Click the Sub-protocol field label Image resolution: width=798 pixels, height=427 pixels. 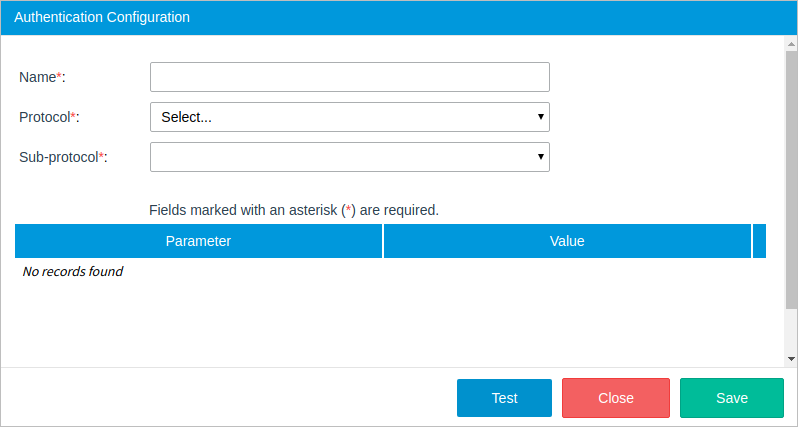click(x=63, y=157)
